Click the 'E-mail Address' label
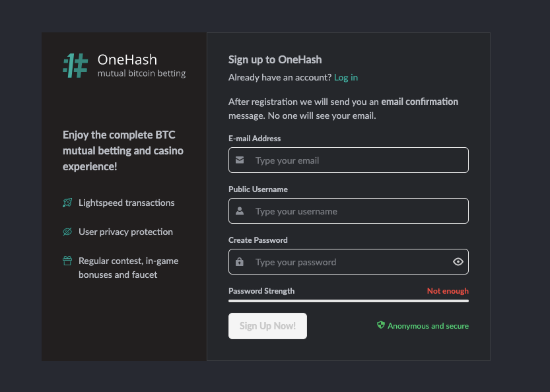550x392 pixels. (255, 139)
